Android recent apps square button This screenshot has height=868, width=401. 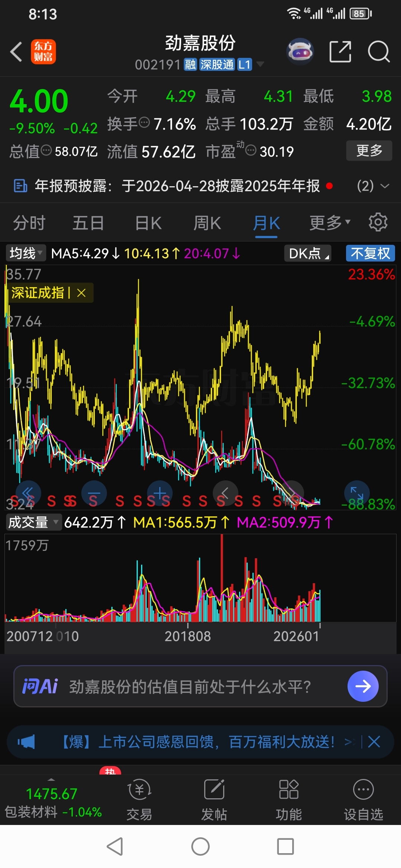(x=286, y=846)
